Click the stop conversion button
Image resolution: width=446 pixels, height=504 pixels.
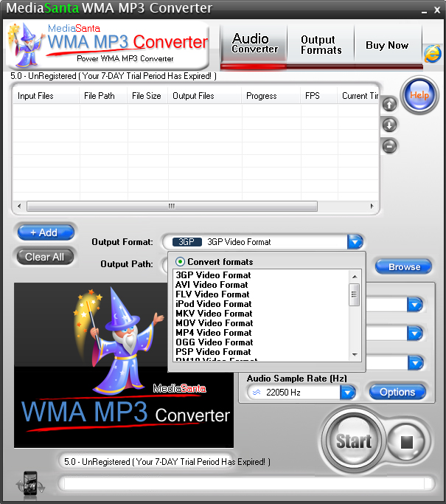pyautogui.click(x=406, y=442)
